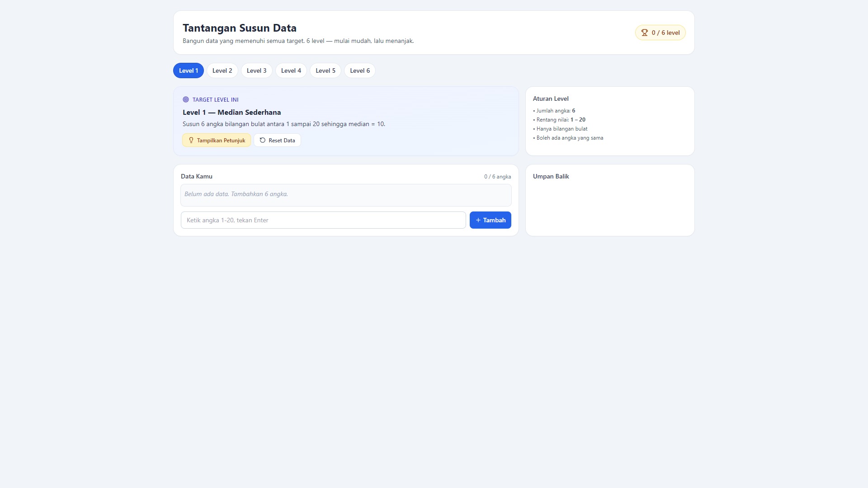Image resolution: width=868 pixels, height=488 pixels.
Task: Click the 0 / 6 level progress badge
Action: (660, 33)
